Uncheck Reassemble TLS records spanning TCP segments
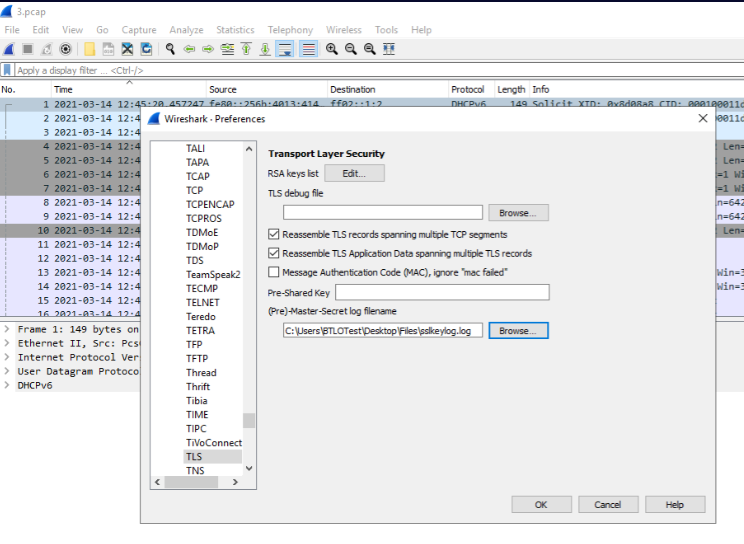This screenshot has height=544, width=744. click(x=274, y=235)
